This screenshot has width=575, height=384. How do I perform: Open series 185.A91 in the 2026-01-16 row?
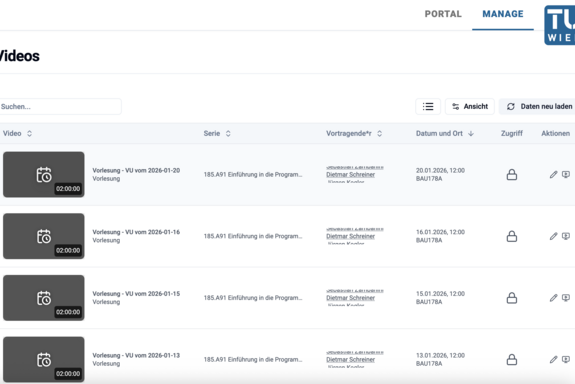click(x=253, y=236)
